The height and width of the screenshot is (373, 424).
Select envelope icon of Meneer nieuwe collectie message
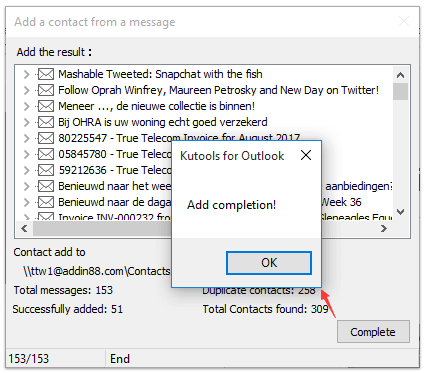[46, 106]
